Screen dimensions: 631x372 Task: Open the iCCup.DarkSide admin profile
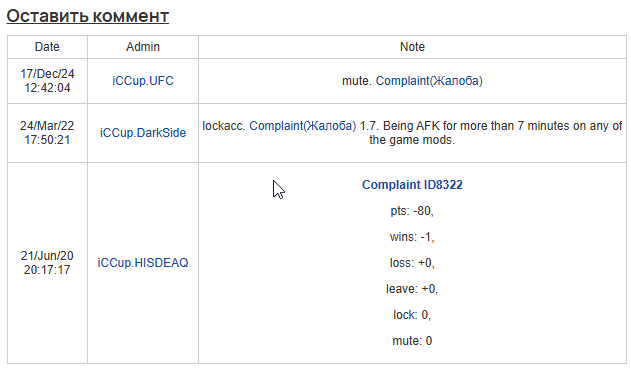coord(143,133)
